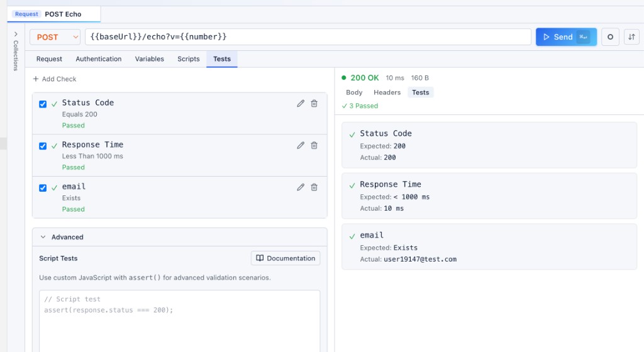Disable the Status Code check checkbox

pos(43,104)
